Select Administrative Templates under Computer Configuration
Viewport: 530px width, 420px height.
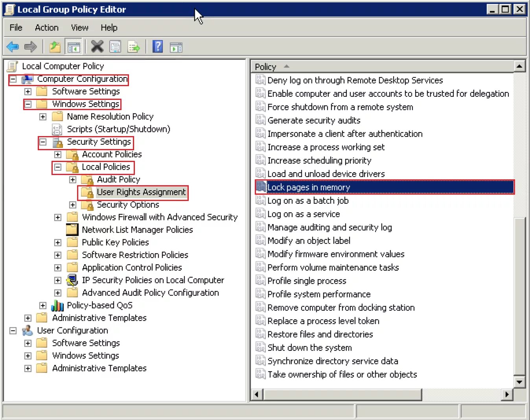click(99, 318)
